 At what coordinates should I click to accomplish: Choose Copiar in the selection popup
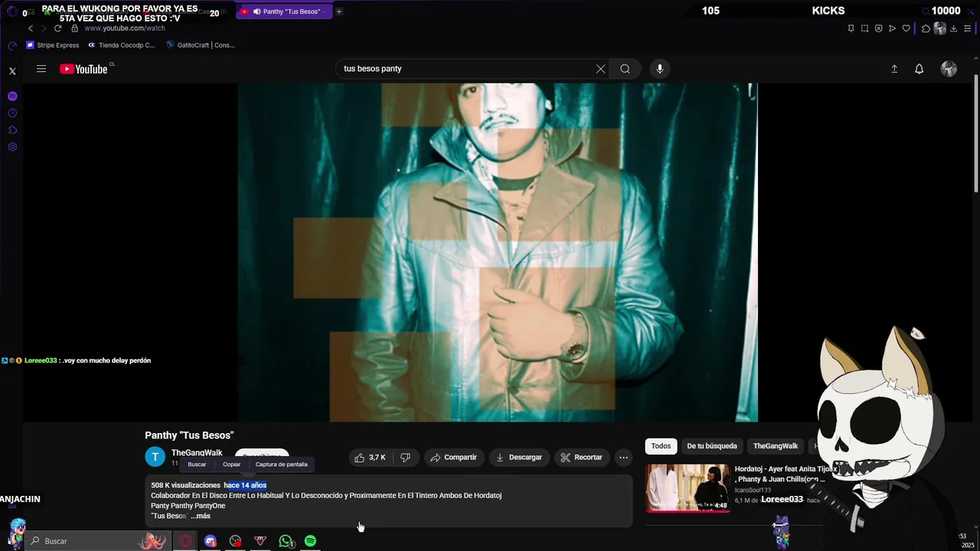pos(231,465)
